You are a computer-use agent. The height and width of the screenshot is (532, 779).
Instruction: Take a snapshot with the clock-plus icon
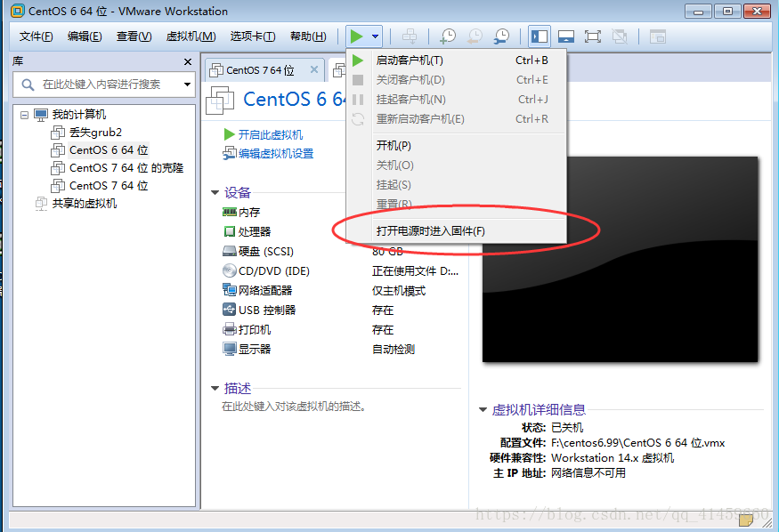pos(448,36)
